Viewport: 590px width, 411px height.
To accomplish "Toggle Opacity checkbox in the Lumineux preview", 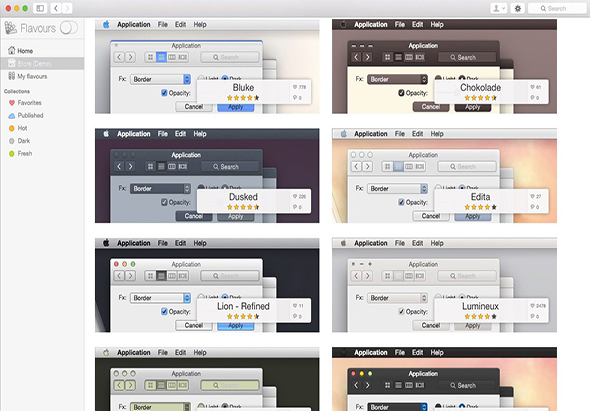I will coord(401,311).
